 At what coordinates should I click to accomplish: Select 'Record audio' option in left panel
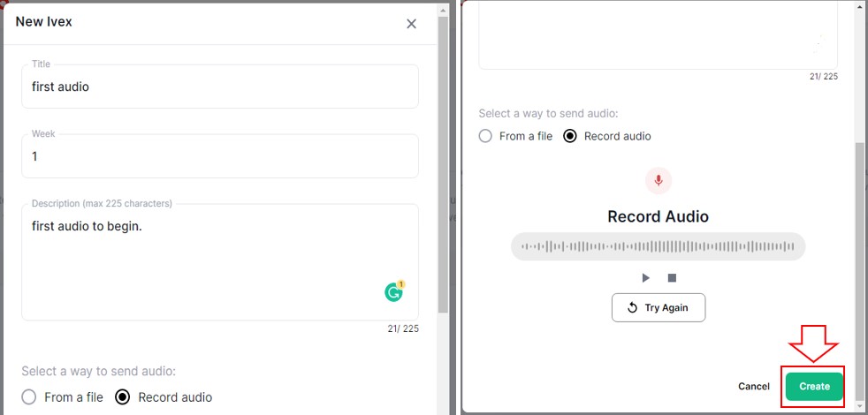click(x=123, y=397)
